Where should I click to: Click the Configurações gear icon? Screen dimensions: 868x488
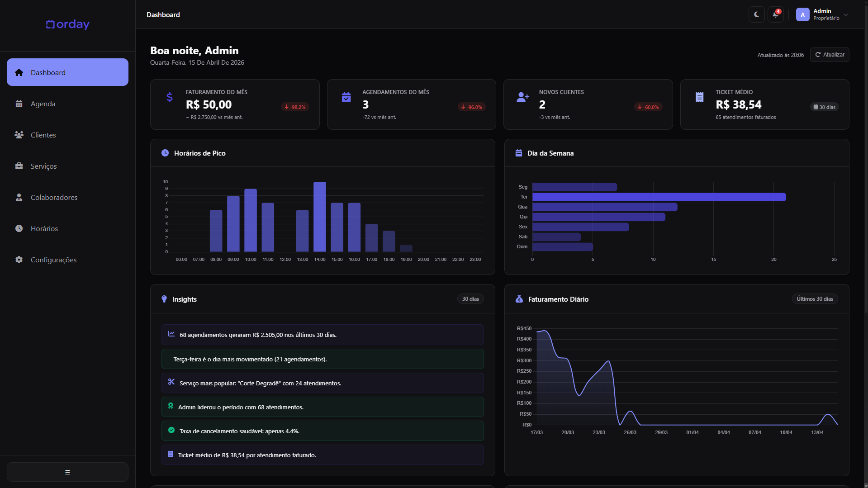19,260
